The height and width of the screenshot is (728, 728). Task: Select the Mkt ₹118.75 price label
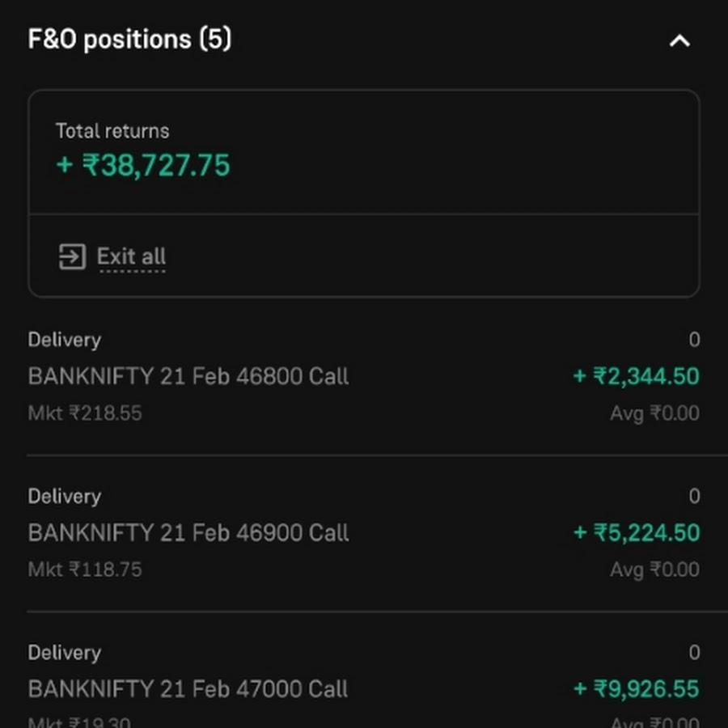(84, 569)
